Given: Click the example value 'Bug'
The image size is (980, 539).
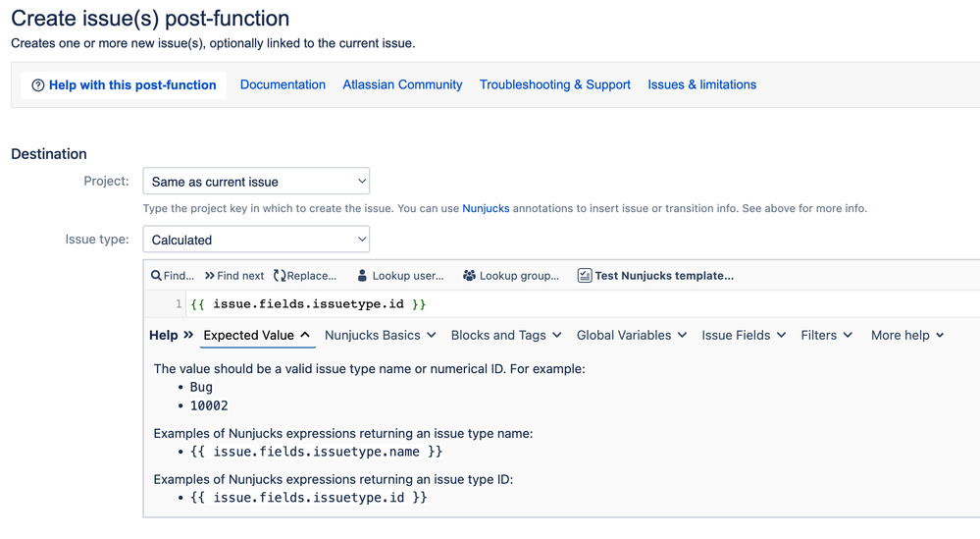Looking at the screenshot, I should (201, 387).
